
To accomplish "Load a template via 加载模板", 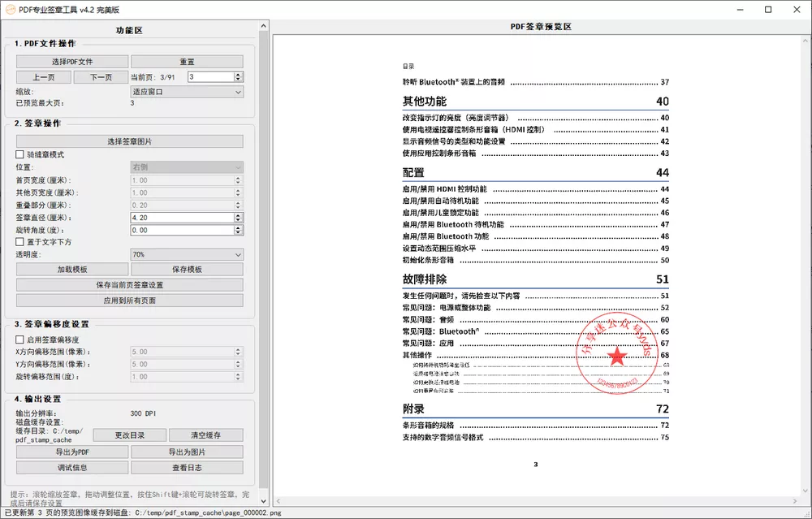I will (70, 268).
